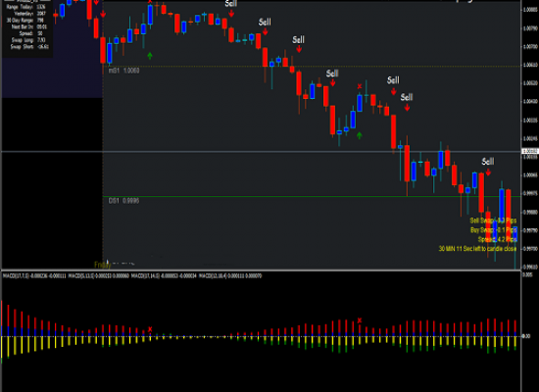Click the red X marker on the price chart
539x392 pixels.
coord(360,86)
